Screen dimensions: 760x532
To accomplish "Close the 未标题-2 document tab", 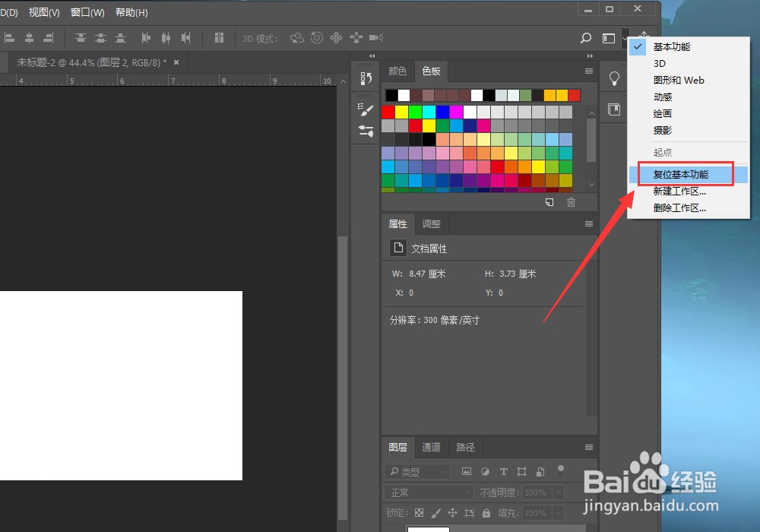I will [176, 62].
